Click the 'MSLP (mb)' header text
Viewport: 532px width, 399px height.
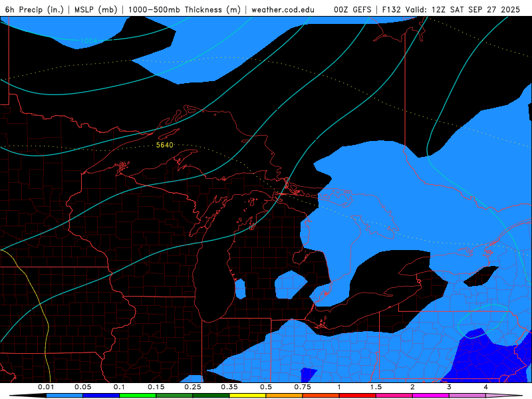pyautogui.click(x=96, y=9)
